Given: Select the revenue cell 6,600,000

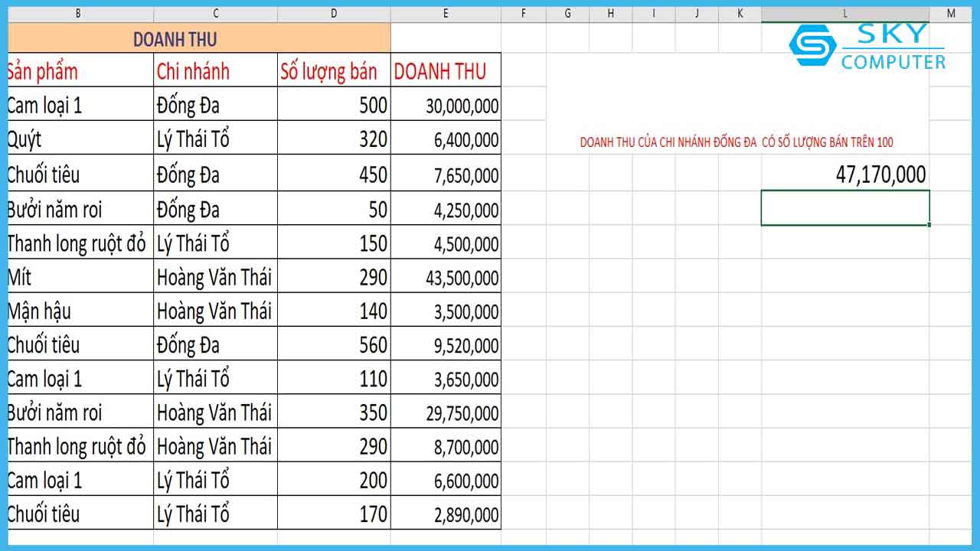Looking at the screenshot, I should [446, 479].
